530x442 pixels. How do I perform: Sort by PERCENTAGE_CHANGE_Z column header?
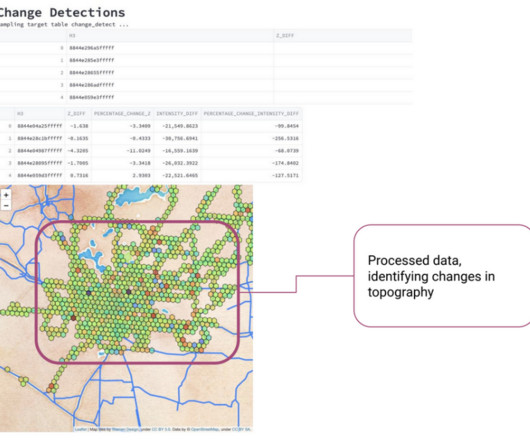coord(122,114)
